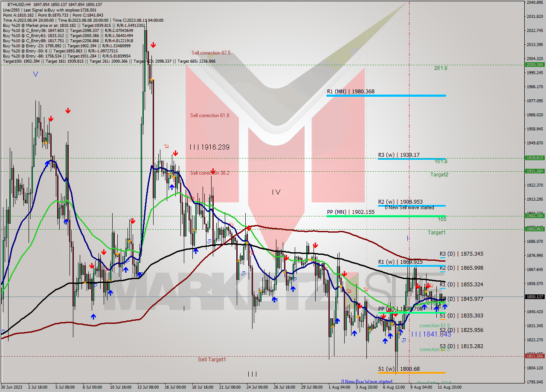The image size is (546, 392).
Task: Click the C_Entry38: 1847.603 line
Action: [x=68, y=30]
